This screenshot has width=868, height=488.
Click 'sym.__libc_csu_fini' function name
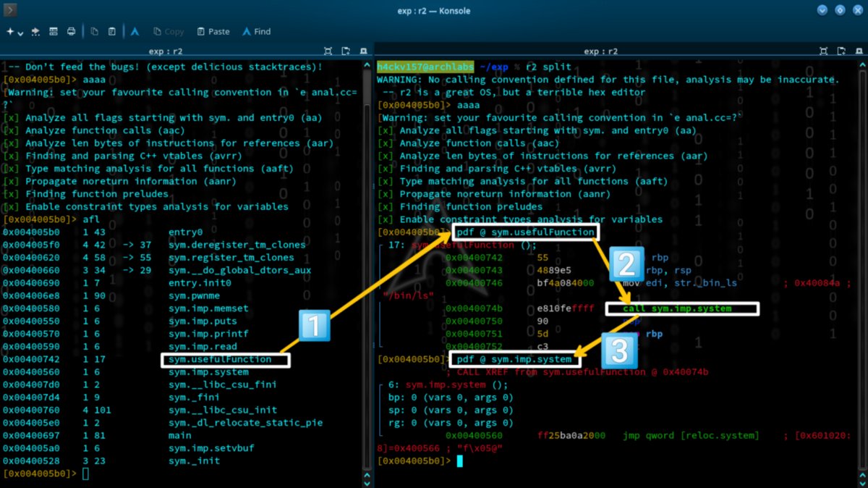222,384
